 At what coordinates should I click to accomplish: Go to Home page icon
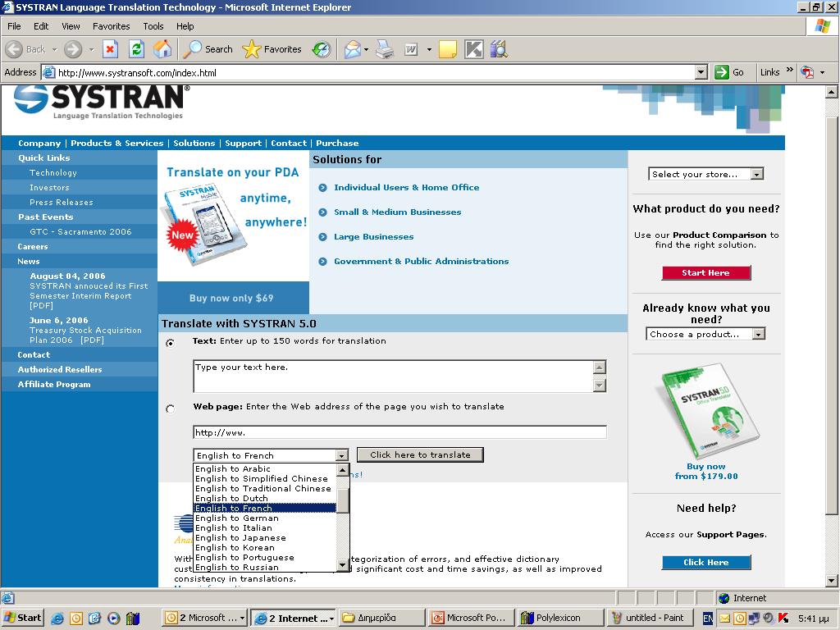[163, 49]
